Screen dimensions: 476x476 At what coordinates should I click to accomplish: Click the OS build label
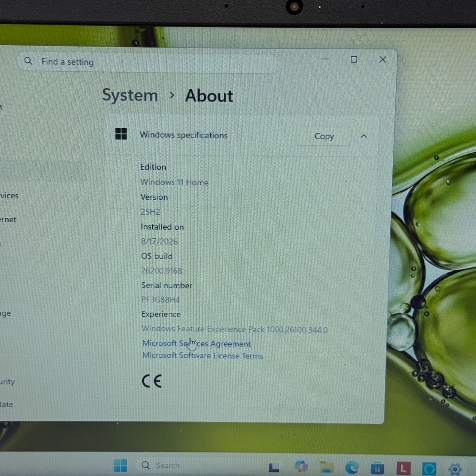(157, 256)
